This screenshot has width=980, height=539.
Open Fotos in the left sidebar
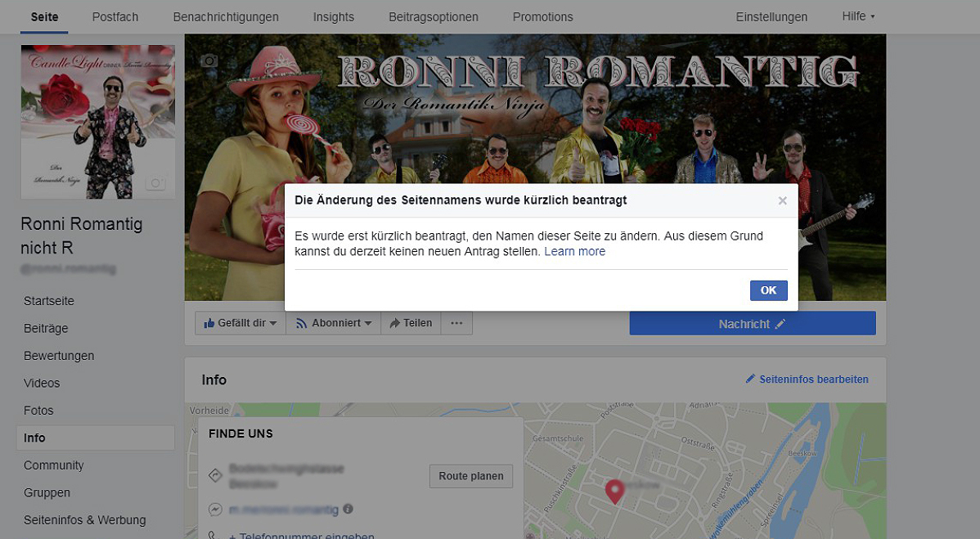pos(38,411)
